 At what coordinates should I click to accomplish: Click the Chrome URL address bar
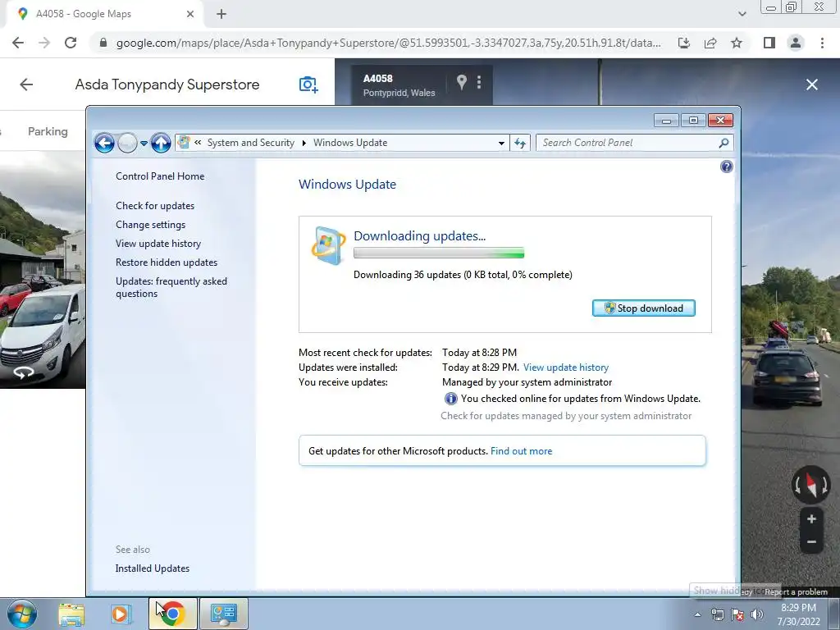388,43
